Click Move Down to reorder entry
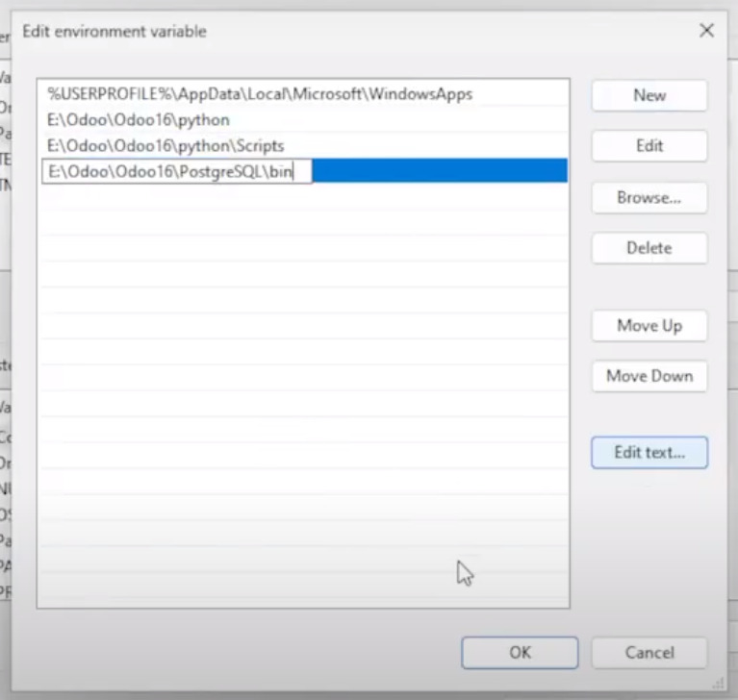The width and height of the screenshot is (738, 700). (649, 376)
